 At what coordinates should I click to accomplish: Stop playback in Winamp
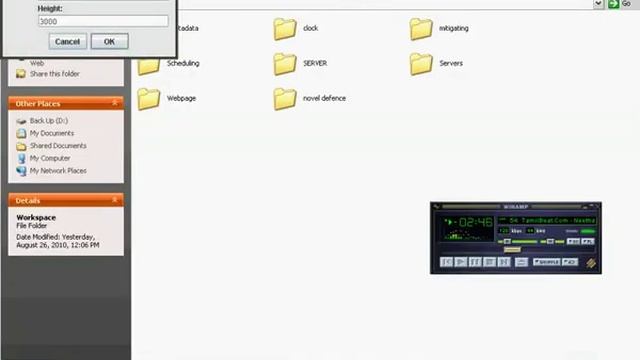pos(490,262)
